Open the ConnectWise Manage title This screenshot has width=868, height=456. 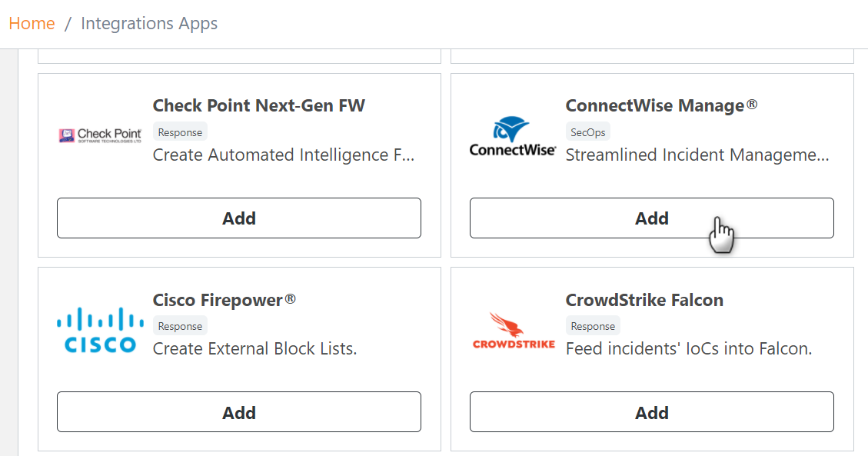[661, 105]
